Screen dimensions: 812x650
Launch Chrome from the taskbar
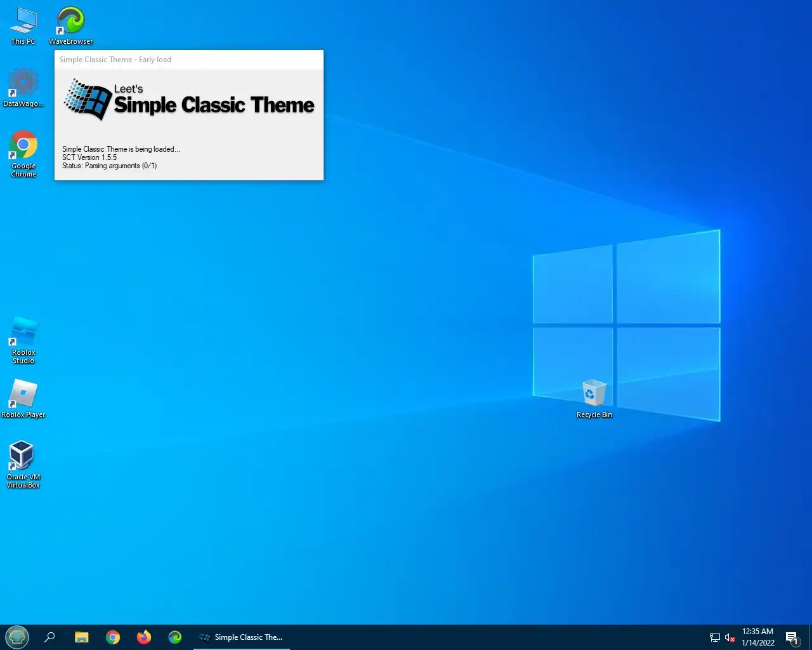(x=113, y=637)
